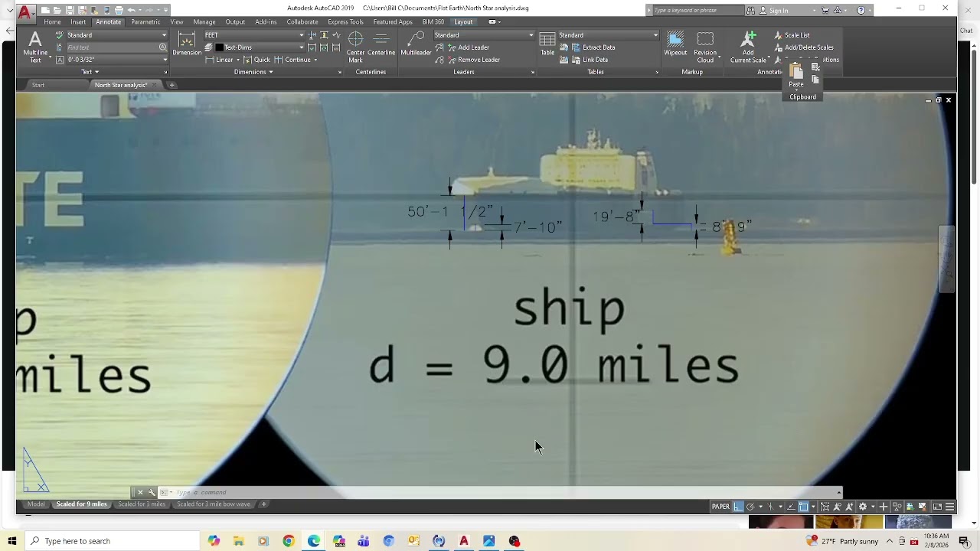Click the black Text-Dims layer color swatch
980x551 pixels.
pos(220,47)
